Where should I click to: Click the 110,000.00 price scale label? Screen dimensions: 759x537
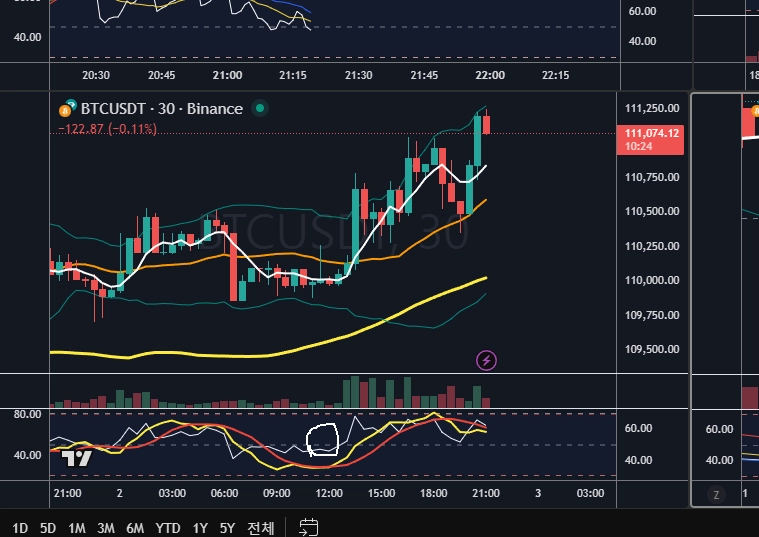tap(652, 280)
